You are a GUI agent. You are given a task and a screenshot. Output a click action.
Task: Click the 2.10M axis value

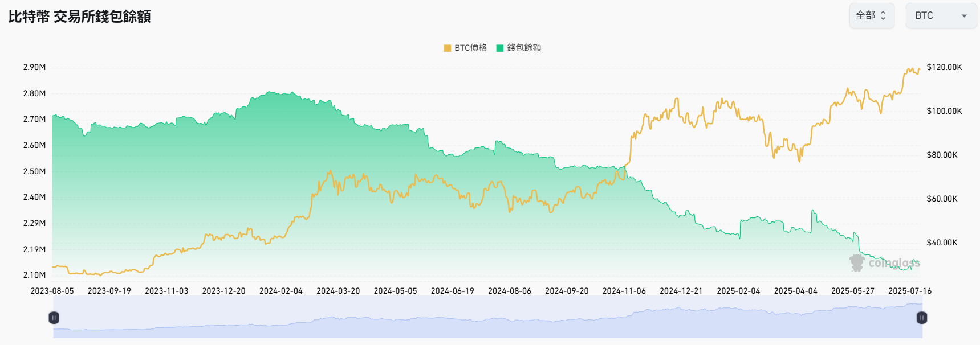(34, 275)
